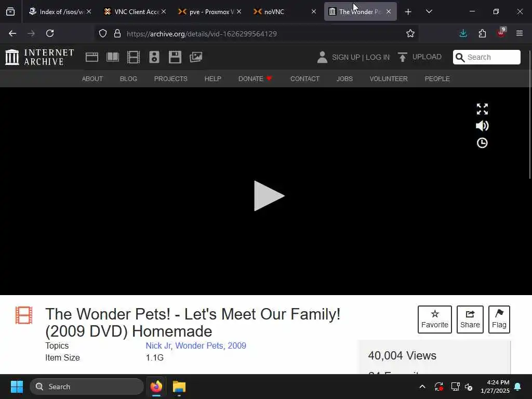Open the Images icon in the Archive header
Image resolution: width=532 pixels, height=399 pixels.
196,57
